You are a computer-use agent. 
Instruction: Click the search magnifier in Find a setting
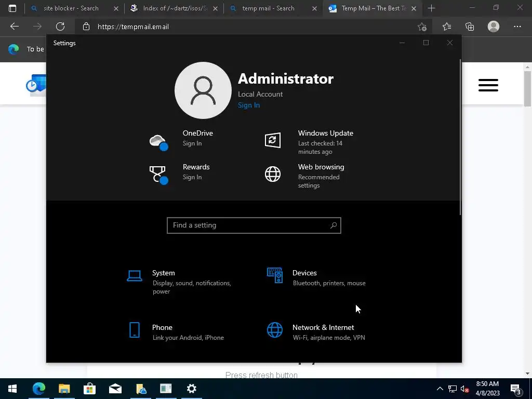tap(334, 225)
